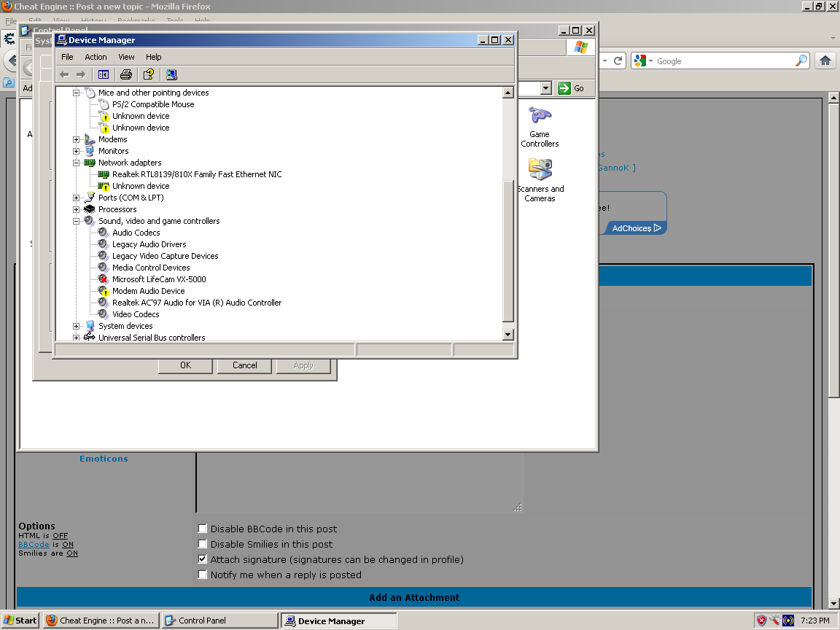The width and height of the screenshot is (840, 630).
Task: Click the Print toolbar icon in Device Manager
Action: 125,74
